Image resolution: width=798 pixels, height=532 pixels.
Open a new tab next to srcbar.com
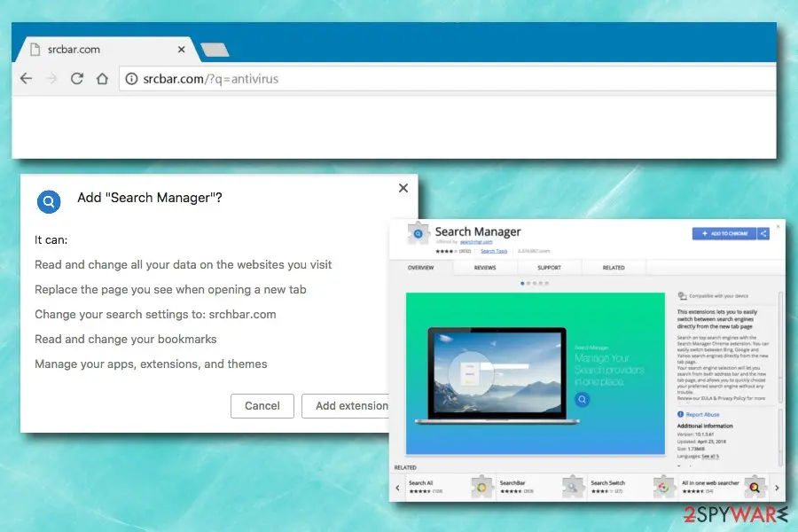click(215, 50)
